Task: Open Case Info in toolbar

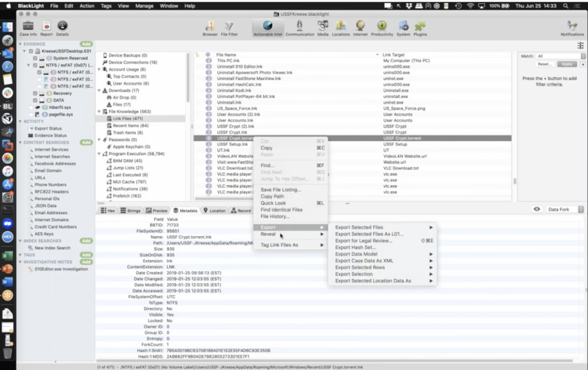Action: pyautogui.click(x=28, y=29)
